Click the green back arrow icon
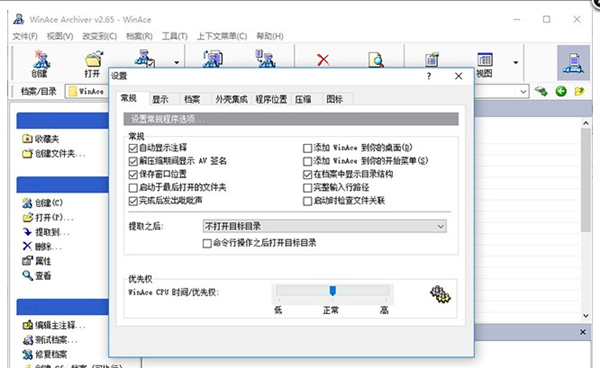This screenshot has height=368, width=600. (x=561, y=91)
